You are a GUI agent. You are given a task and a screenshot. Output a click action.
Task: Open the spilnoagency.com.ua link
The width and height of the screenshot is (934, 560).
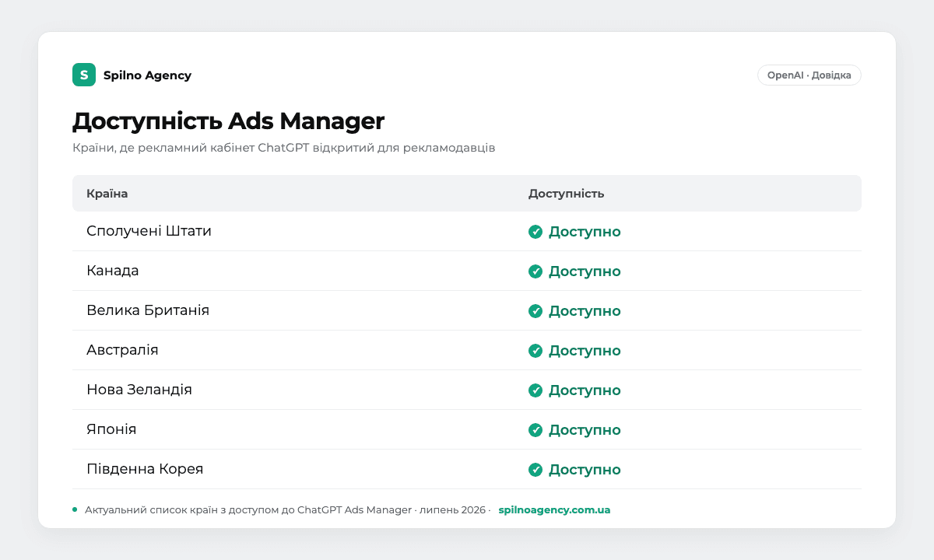(554, 510)
